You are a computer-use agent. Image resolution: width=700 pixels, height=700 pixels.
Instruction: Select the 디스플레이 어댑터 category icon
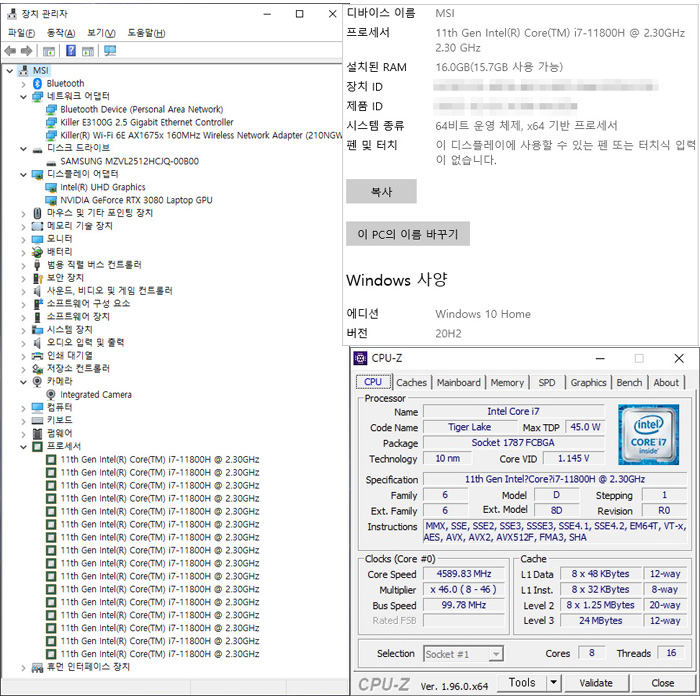tap(38, 174)
